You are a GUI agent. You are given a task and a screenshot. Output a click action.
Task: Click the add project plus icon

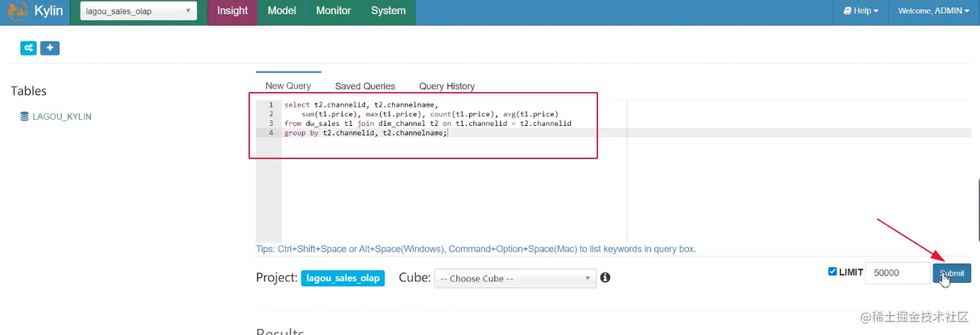click(50, 48)
